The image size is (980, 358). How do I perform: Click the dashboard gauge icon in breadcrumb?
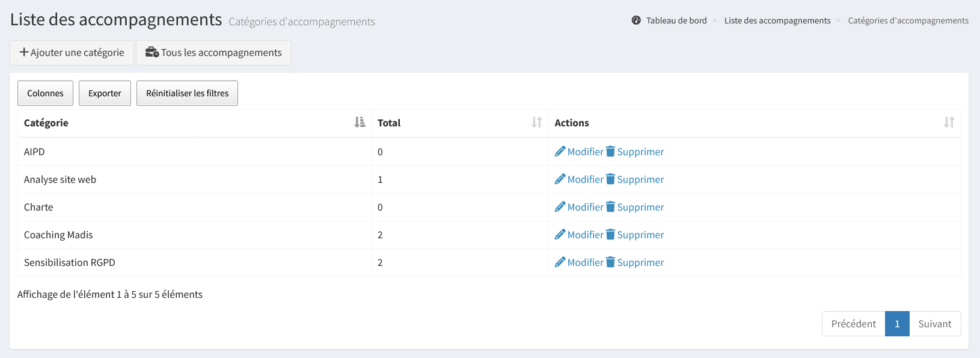coord(636,20)
